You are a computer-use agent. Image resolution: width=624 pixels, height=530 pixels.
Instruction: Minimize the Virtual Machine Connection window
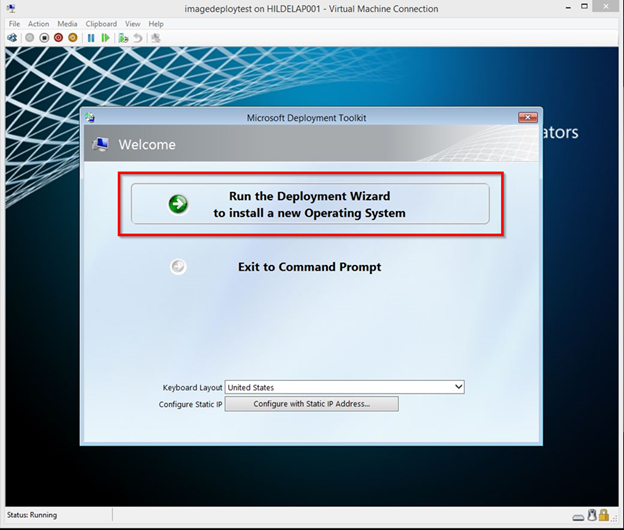(568, 7)
